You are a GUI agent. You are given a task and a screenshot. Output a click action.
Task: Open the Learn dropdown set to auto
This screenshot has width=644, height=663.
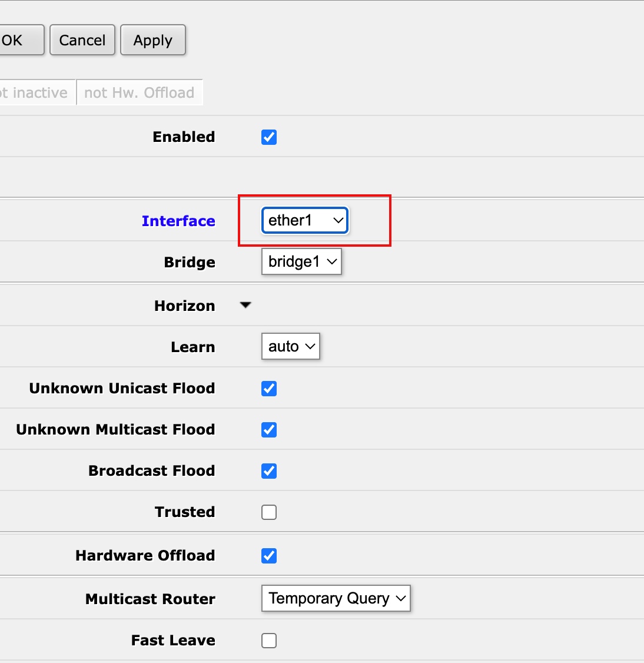click(x=290, y=346)
